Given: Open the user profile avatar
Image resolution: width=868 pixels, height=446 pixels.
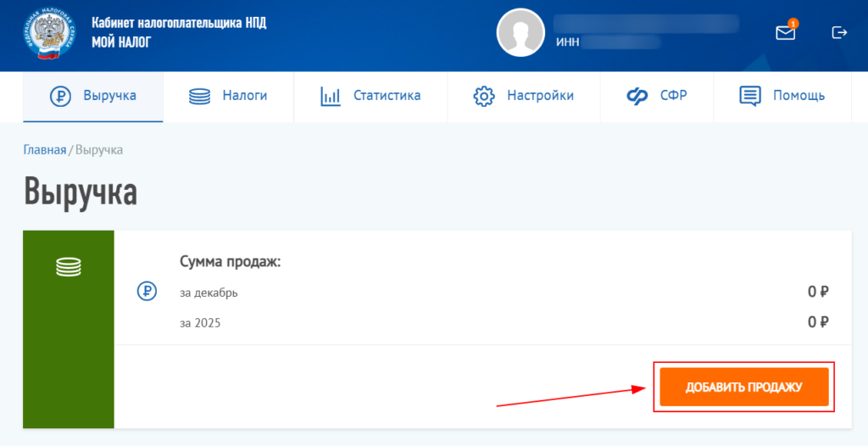Looking at the screenshot, I should click(x=520, y=33).
